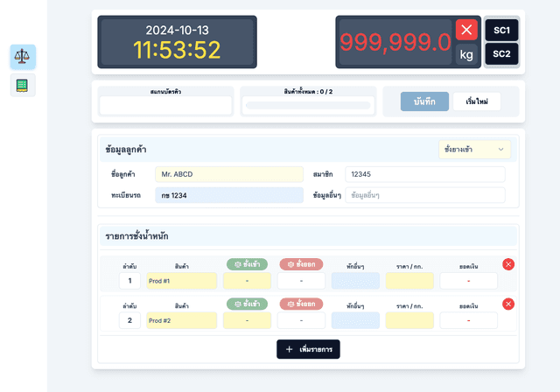Click weigh-in value field in Prod #1 row
560x392 pixels.
(247, 281)
